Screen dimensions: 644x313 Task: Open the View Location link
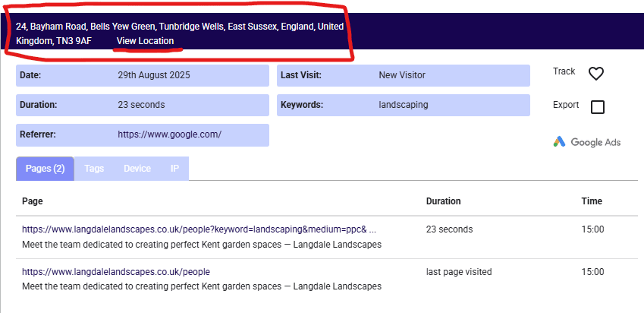click(145, 41)
